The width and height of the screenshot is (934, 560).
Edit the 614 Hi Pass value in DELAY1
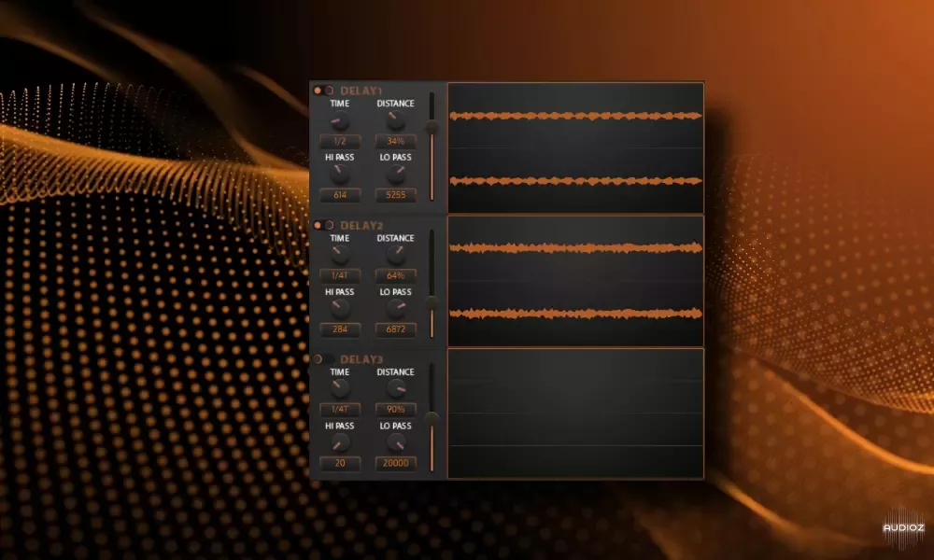coord(338,194)
